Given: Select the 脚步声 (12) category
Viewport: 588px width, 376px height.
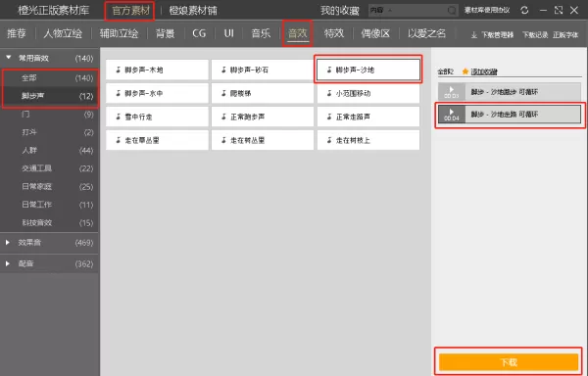Looking at the screenshot, I should 50,96.
